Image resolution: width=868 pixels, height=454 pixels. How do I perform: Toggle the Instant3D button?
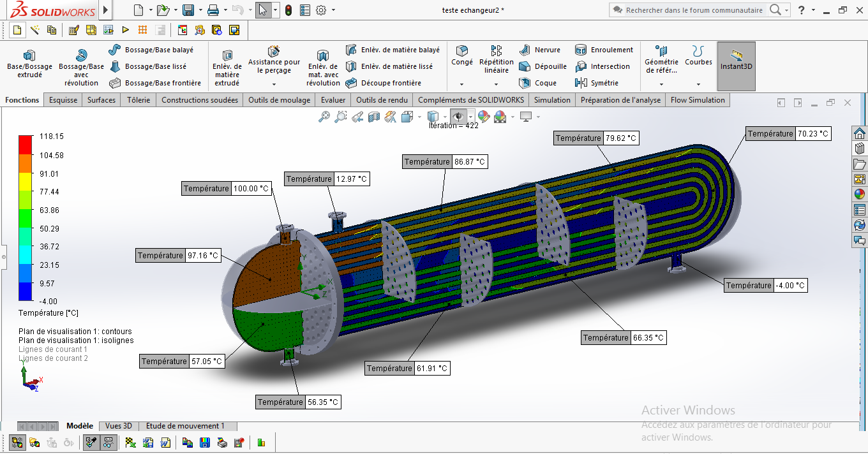point(736,66)
